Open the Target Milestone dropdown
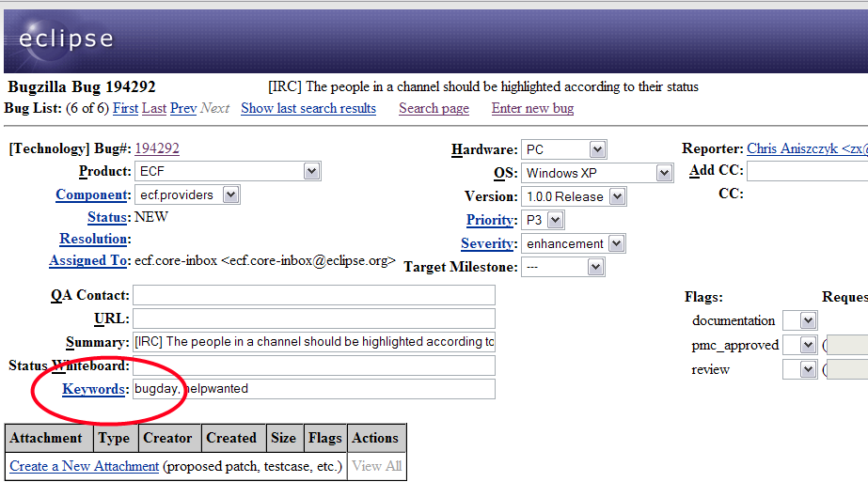 563,267
